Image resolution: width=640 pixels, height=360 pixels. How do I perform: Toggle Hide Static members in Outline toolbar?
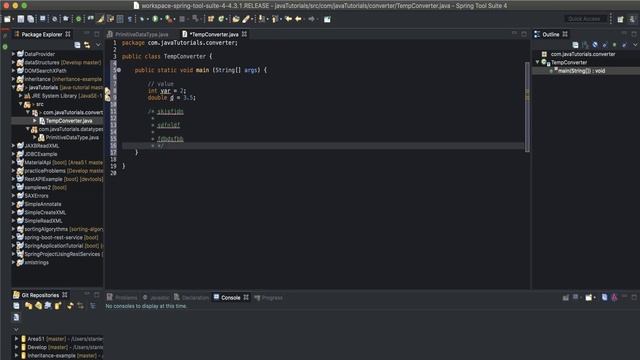tap(605, 45)
